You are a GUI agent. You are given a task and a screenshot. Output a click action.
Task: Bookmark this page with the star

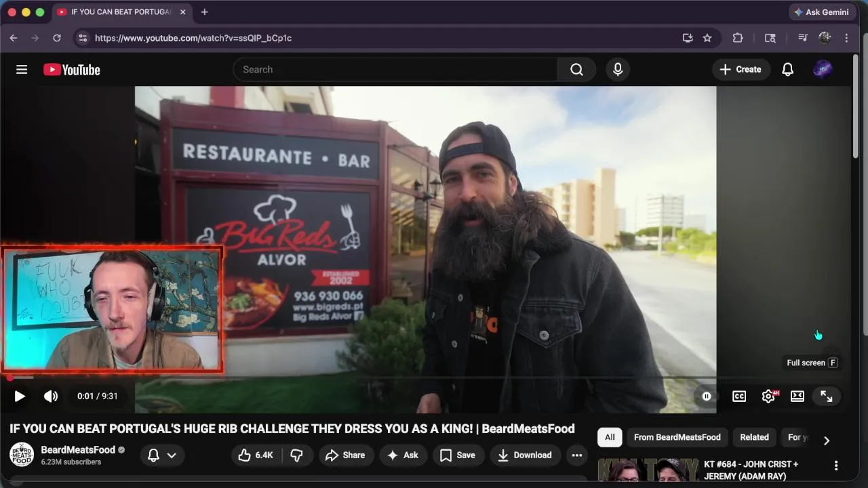click(707, 38)
